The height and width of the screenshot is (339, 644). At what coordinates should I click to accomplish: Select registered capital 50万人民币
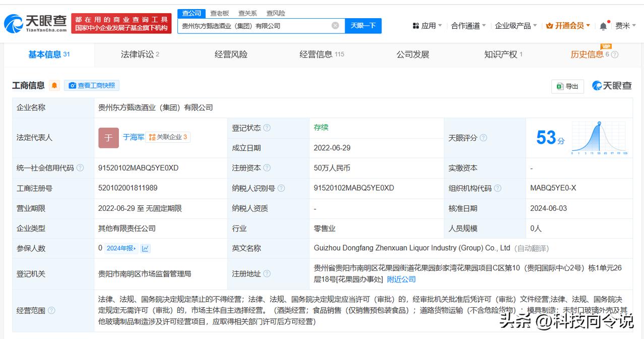[x=332, y=168]
